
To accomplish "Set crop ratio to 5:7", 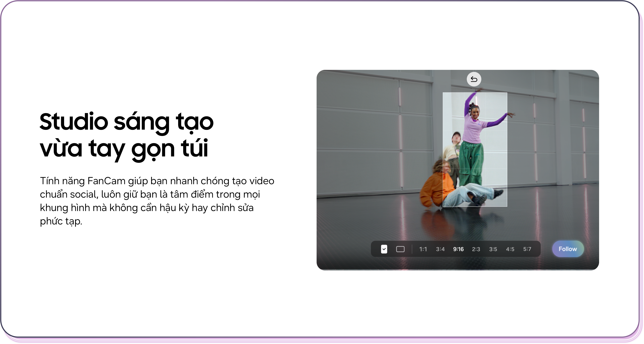I will (x=527, y=249).
